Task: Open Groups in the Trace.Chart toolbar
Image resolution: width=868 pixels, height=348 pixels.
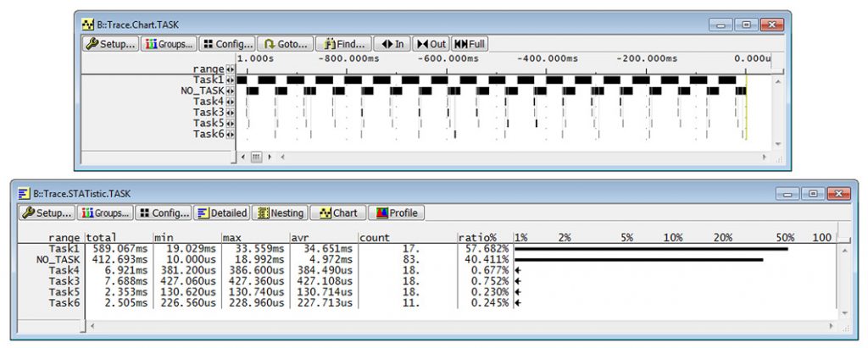Action: point(168,43)
